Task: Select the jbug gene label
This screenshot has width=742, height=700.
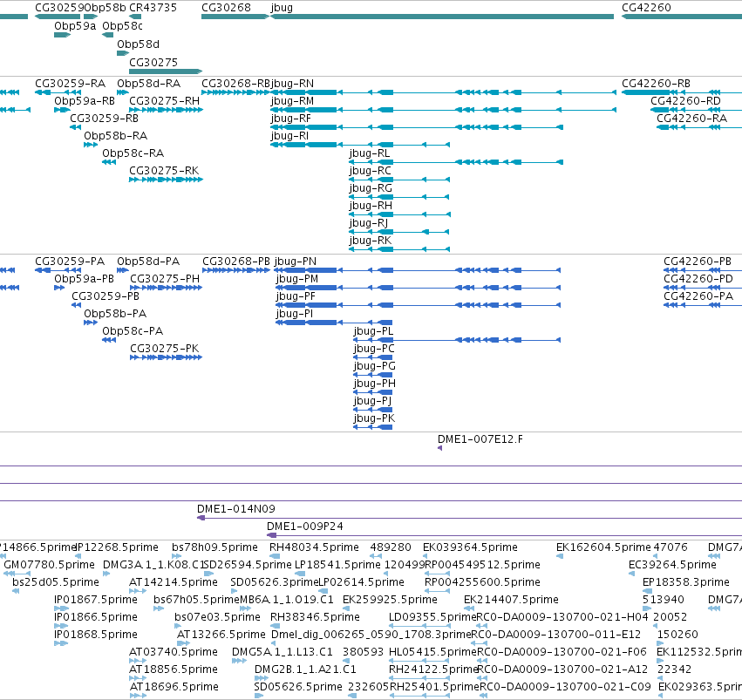Action: click(x=282, y=8)
